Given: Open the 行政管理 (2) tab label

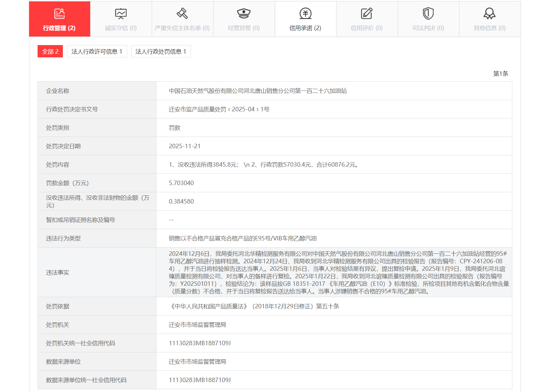Looking at the screenshot, I should pyautogui.click(x=59, y=28).
